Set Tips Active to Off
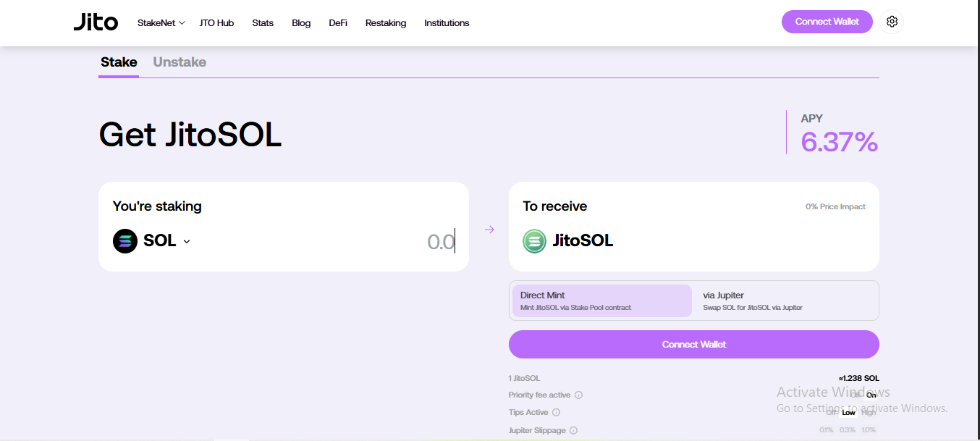This screenshot has width=980, height=441. pos(832,413)
